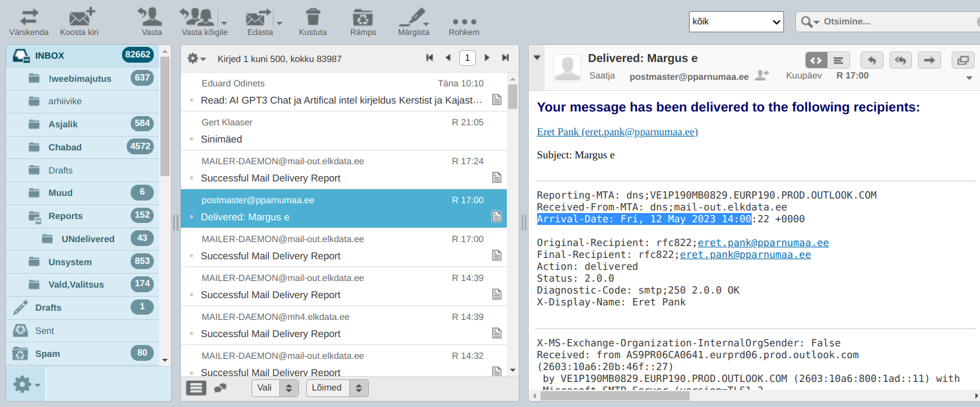Switch to list view mode
Screen dimensions: 980x407
click(x=197, y=388)
